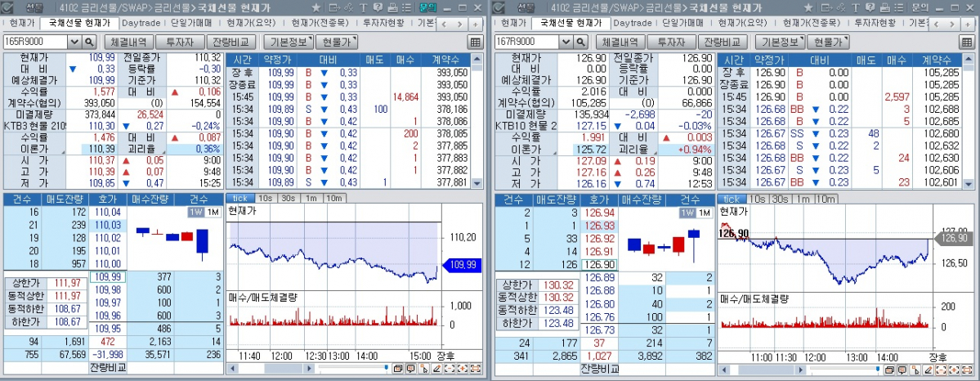980x381 pixels.
Task: Click the left chart zoom slider handle
Action: tap(387, 367)
